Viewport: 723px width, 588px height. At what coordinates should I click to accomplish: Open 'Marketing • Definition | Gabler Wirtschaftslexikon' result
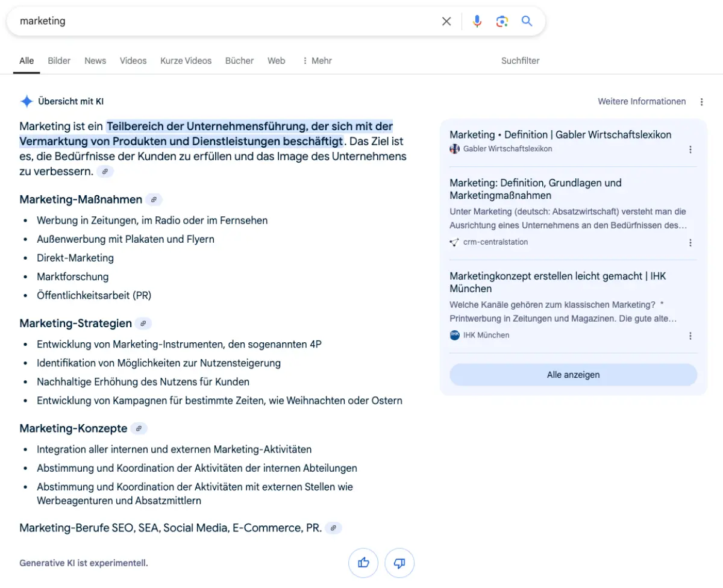(x=560, y=134)
